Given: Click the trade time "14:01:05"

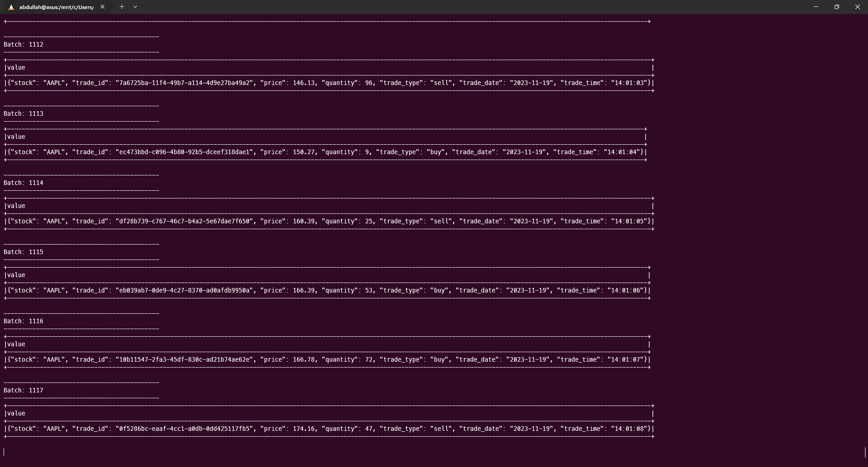Looking at the screenshot, I should (x=629, y=221).
